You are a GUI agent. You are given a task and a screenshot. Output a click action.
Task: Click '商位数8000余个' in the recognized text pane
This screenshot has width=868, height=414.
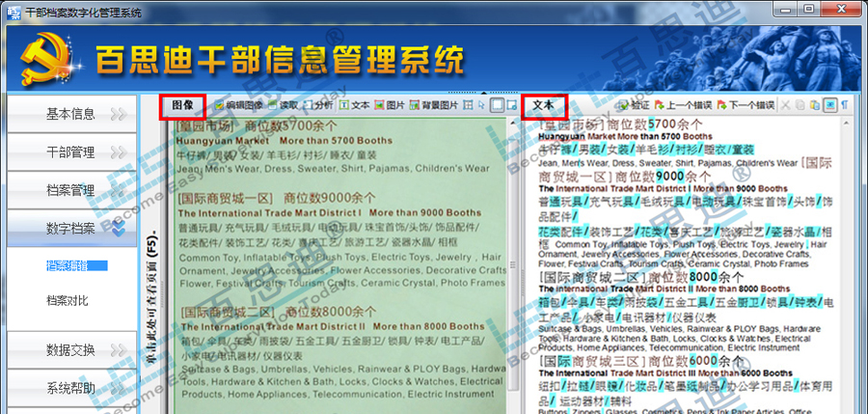point(695,277)
